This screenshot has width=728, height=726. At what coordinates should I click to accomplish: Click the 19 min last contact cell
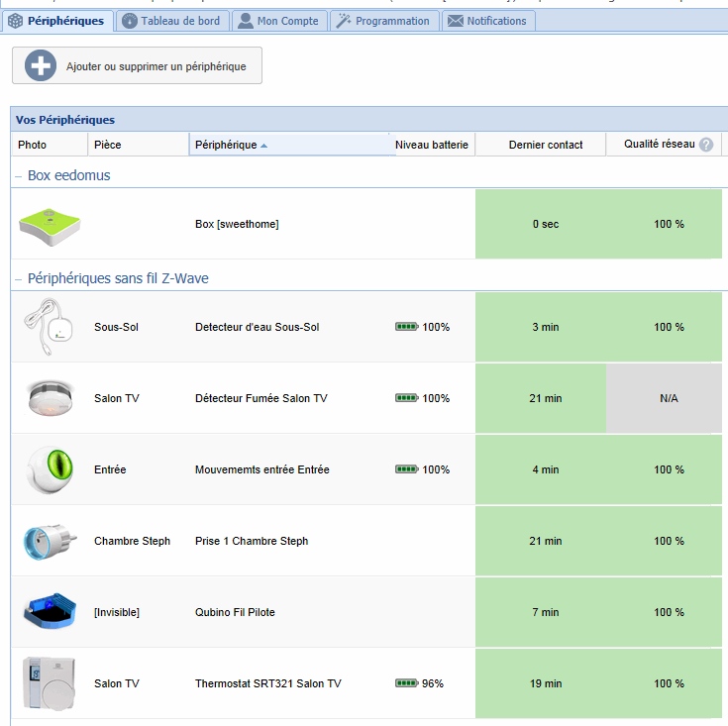click(x=541, y=683)
